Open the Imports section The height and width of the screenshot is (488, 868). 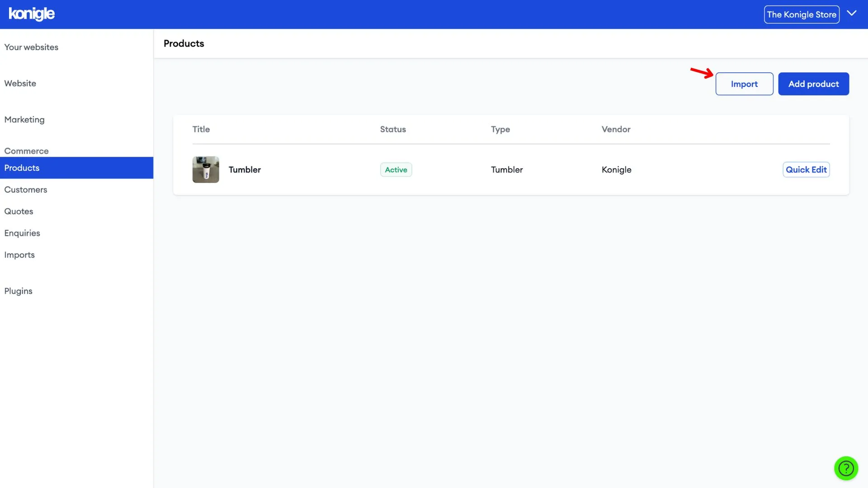tap(19, 254)
